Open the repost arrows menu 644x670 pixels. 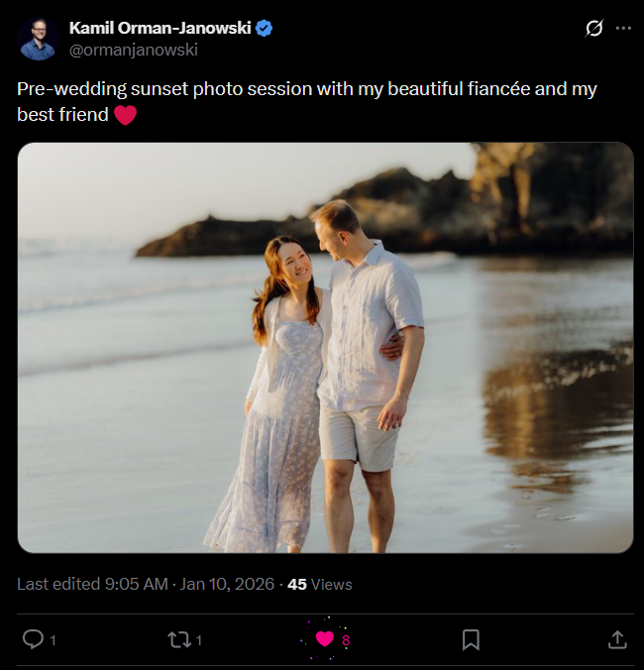coord(179,639)
